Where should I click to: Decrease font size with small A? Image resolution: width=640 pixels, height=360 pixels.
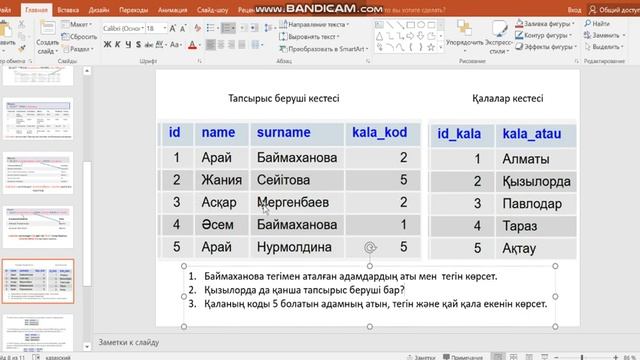(183, 28)
